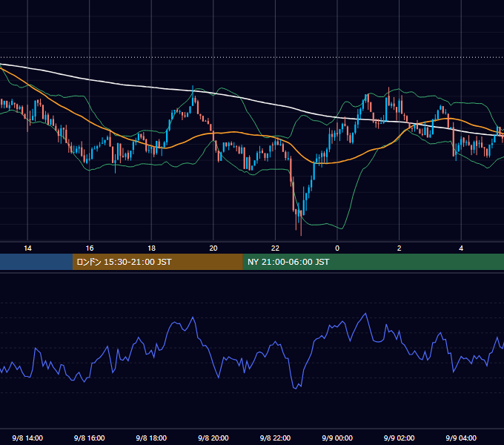Click the hour label 22 on price chart axis
The height and width of the screenshot is (445, 504).
275,248
